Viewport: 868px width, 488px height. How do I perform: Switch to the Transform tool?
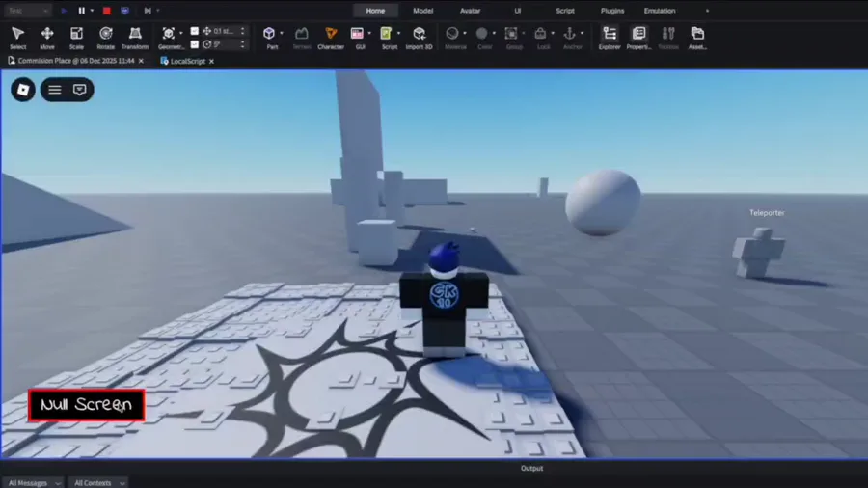[x=135, y=38]
